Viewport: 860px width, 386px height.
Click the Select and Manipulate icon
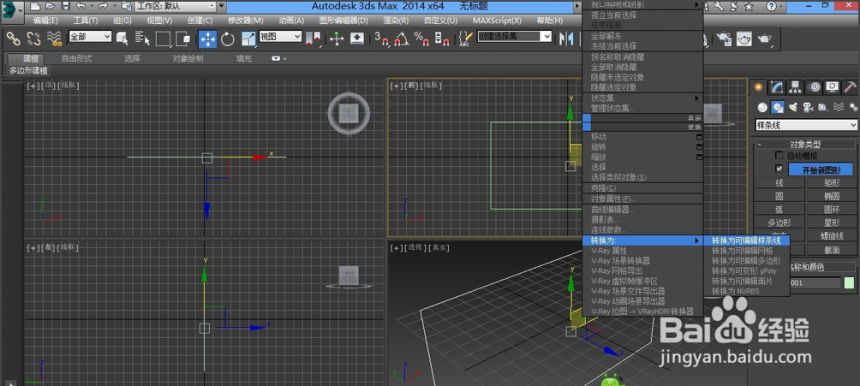[337, 38]
